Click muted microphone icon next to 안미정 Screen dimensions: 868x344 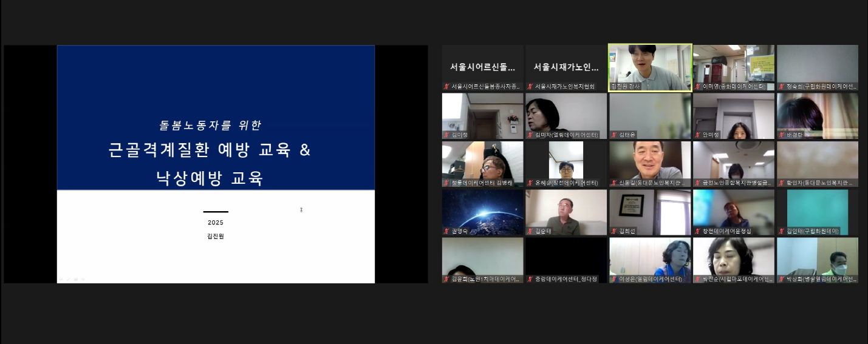[x=697, y=135]
